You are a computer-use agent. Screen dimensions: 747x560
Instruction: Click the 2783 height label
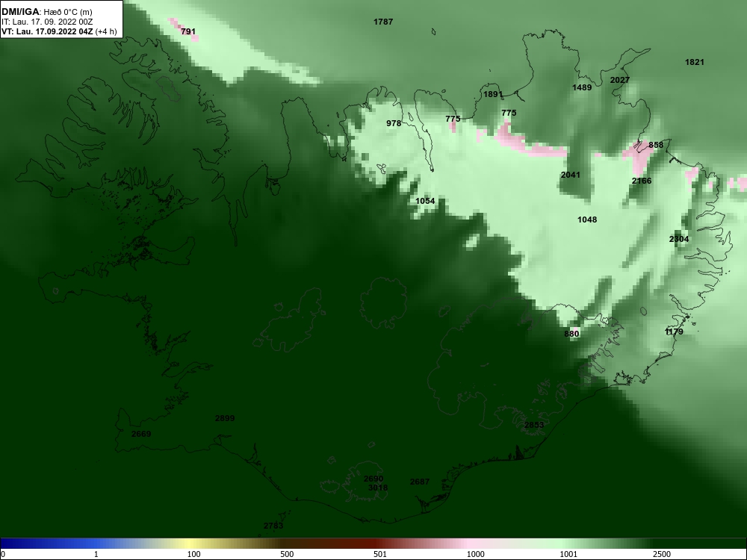pos(273,526)
